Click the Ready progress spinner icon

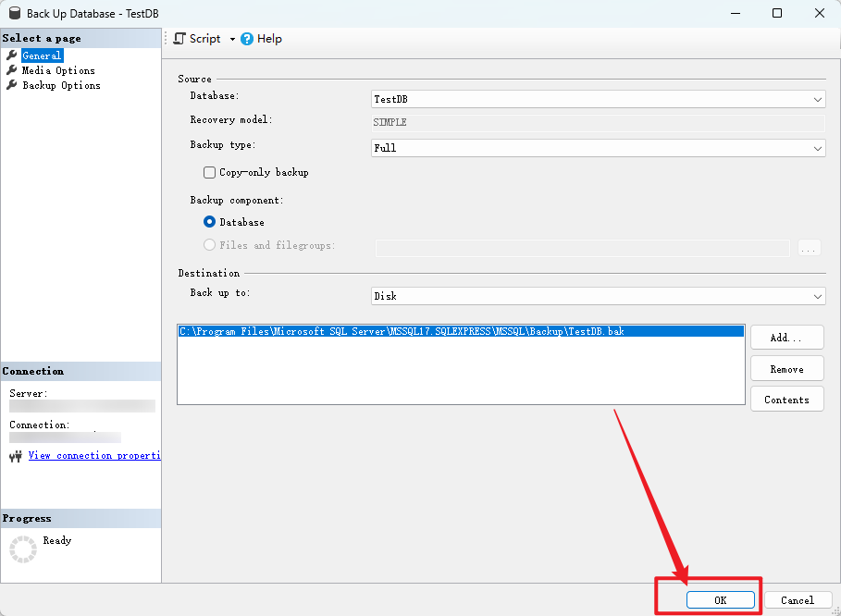tap(23, 549)
